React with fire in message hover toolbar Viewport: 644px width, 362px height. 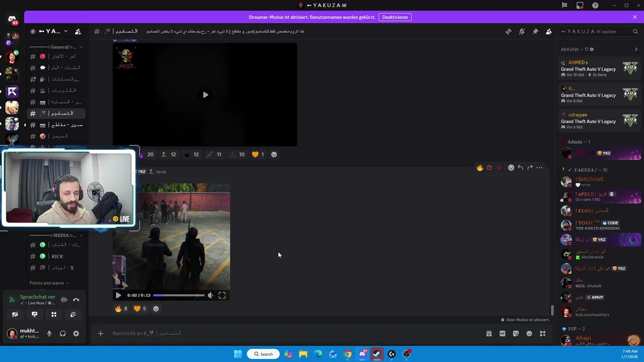[x=480, y=167]
